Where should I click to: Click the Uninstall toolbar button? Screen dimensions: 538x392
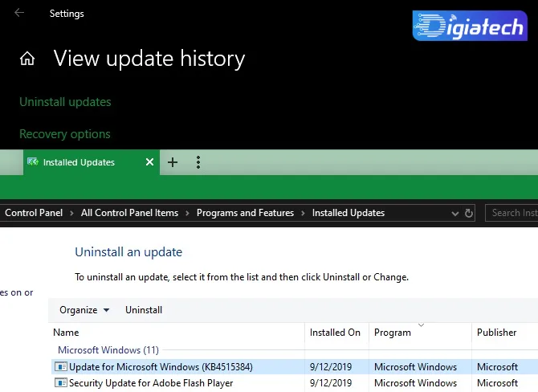click(144, 310)
